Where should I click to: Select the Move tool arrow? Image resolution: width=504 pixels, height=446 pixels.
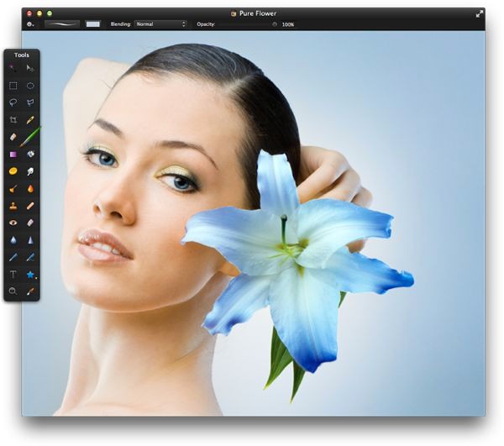click(30, 68)
